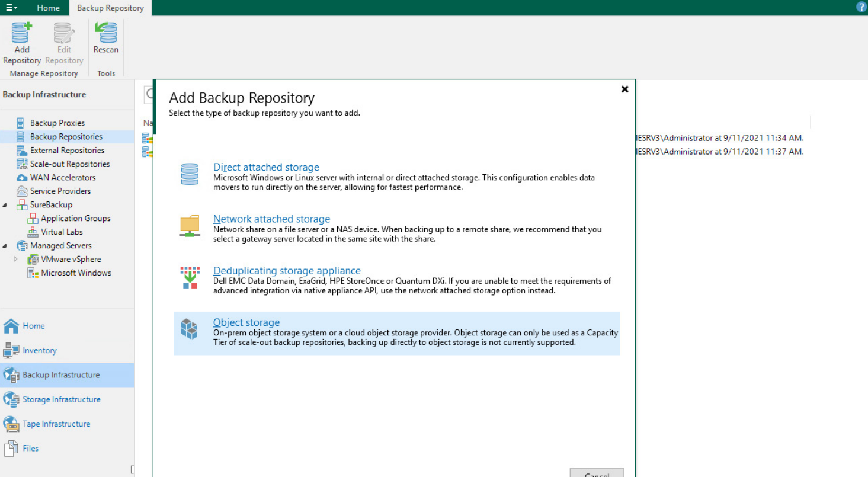Select the Backup Repository ribbon tab
868x477 pixels.
(110, 8)
